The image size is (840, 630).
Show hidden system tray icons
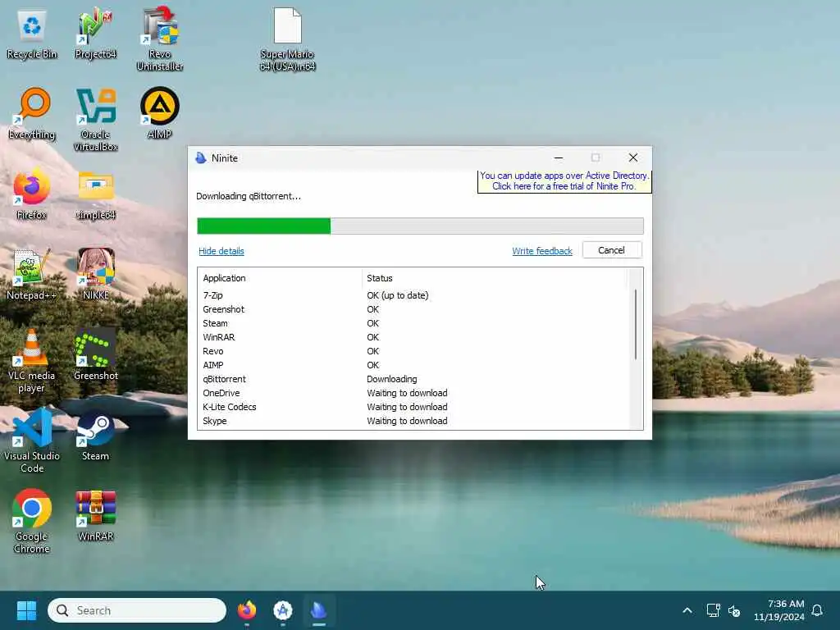coord(687,610)
